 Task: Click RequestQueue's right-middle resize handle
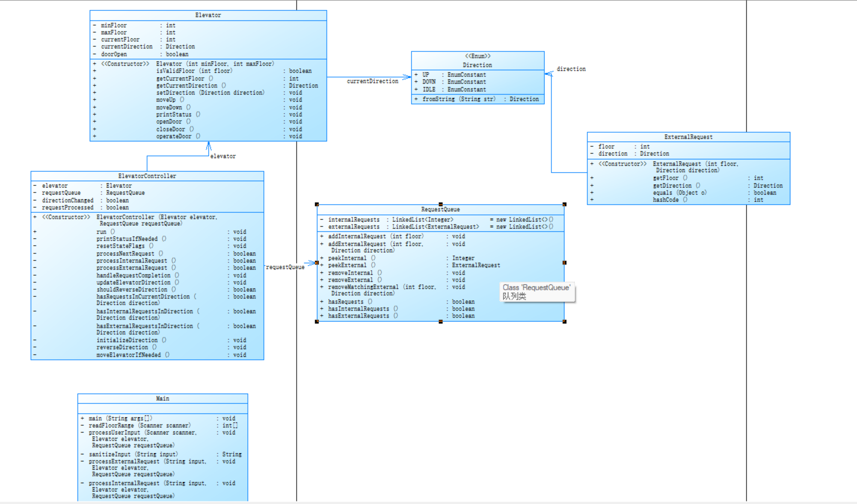click(564, 262)
